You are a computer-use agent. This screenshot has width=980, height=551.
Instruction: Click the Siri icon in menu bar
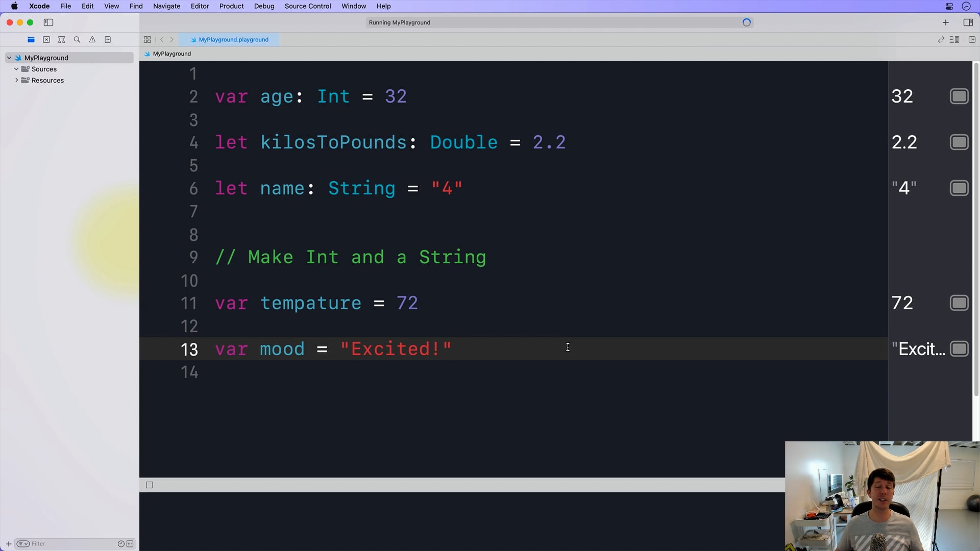pyautogui.click(x=966, y=6)
